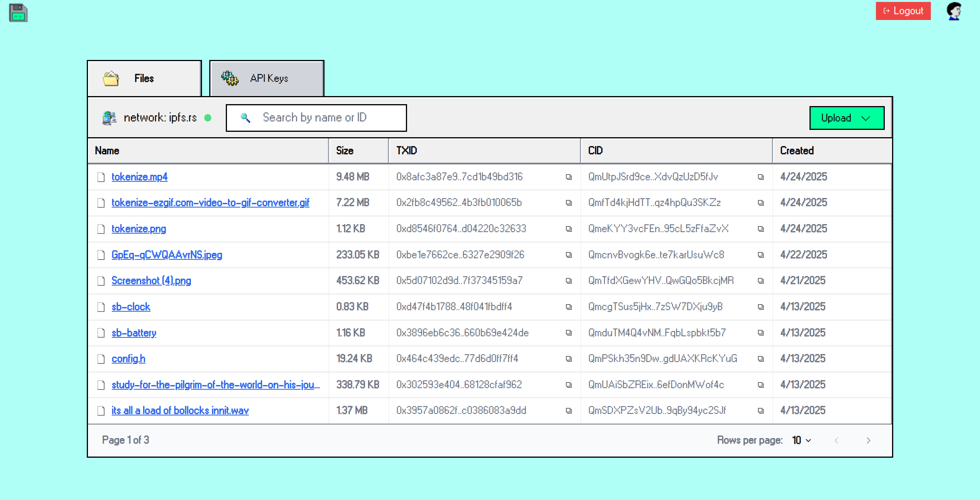The height and width of the screenshot is (500, 980).
Task: Click the 4/22/2025 created date
Action: [x=803, y=255]
